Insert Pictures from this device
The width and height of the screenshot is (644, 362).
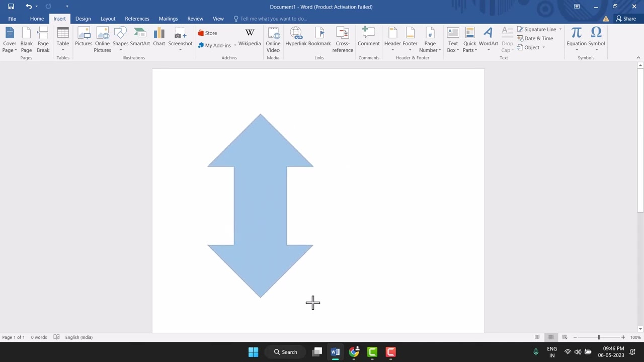[x=84, y=38]
